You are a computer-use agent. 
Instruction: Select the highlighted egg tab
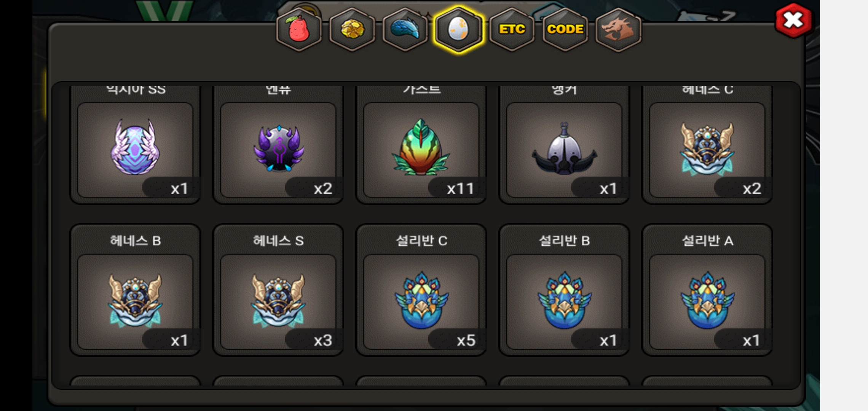pos(459,30)
